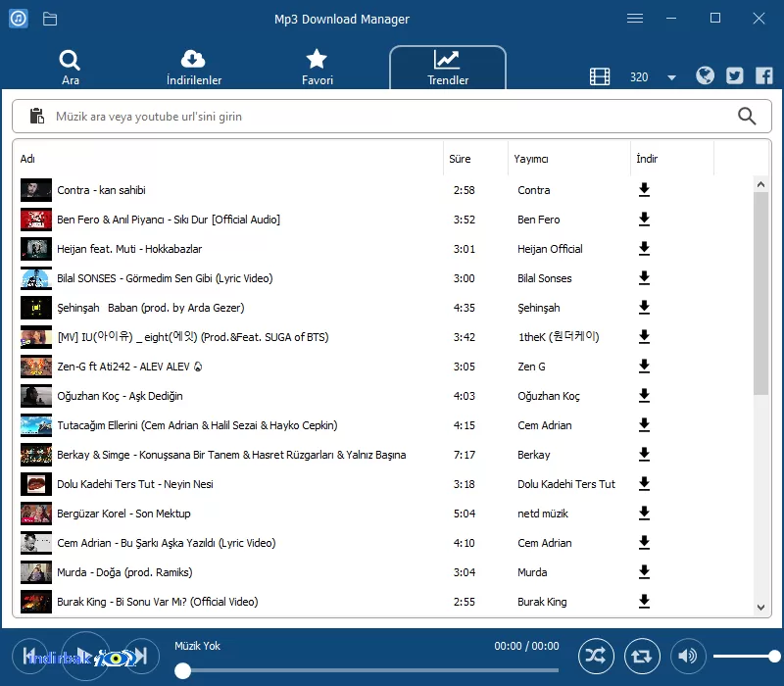Download Ben Fero Sıkı Dur track

coord(644,220)
